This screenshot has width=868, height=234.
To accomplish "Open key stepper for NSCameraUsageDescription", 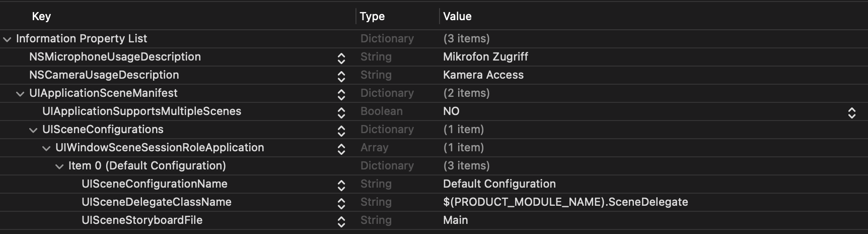I will click(341, 76).
